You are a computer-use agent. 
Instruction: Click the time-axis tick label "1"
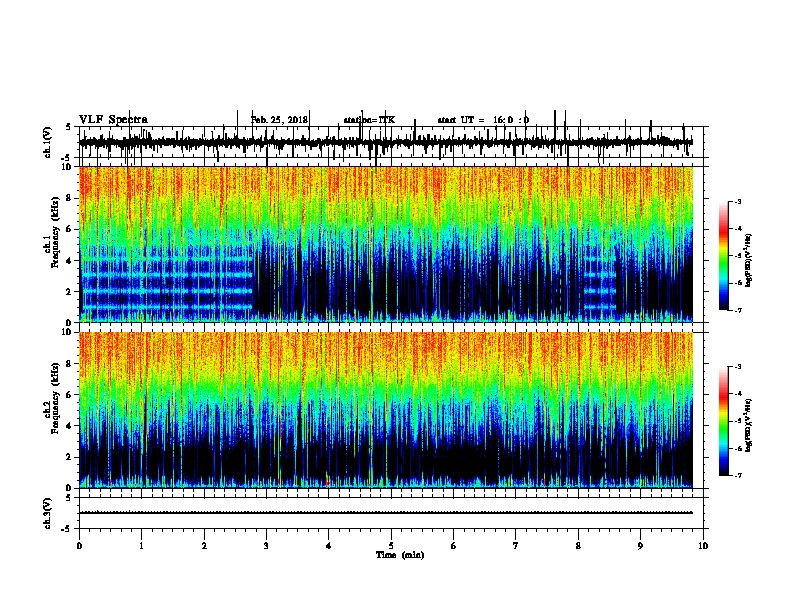click(x=141, y=546)
